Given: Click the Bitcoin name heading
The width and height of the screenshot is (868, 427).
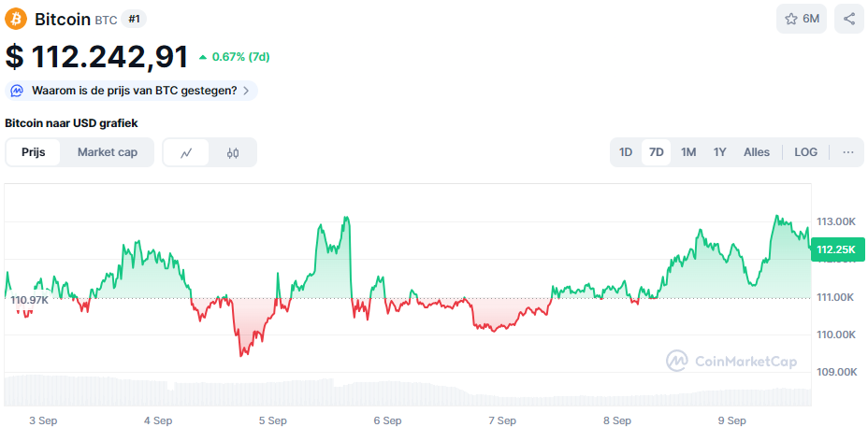Looking at the screenshot, I should (x=63, y=20).
